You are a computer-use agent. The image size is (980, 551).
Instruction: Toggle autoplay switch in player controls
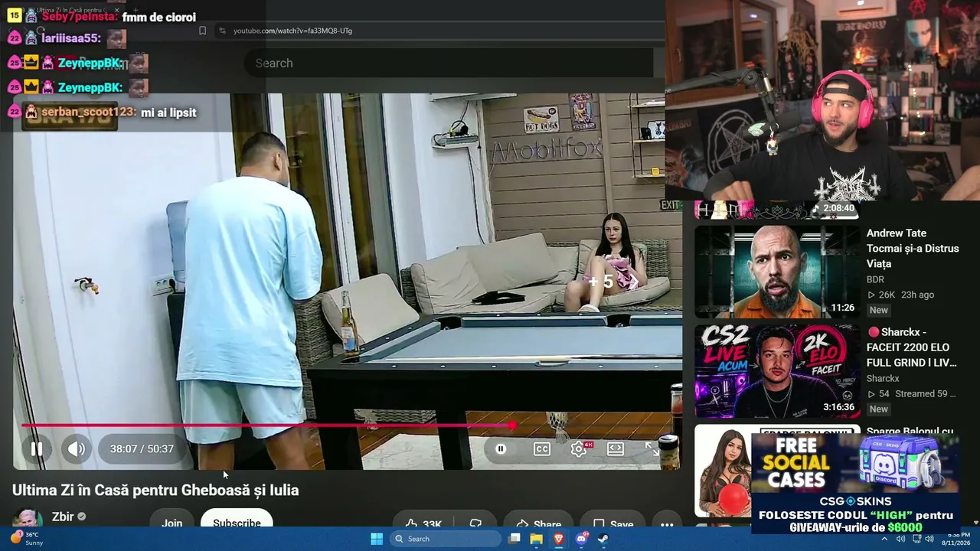coord(501,449)
